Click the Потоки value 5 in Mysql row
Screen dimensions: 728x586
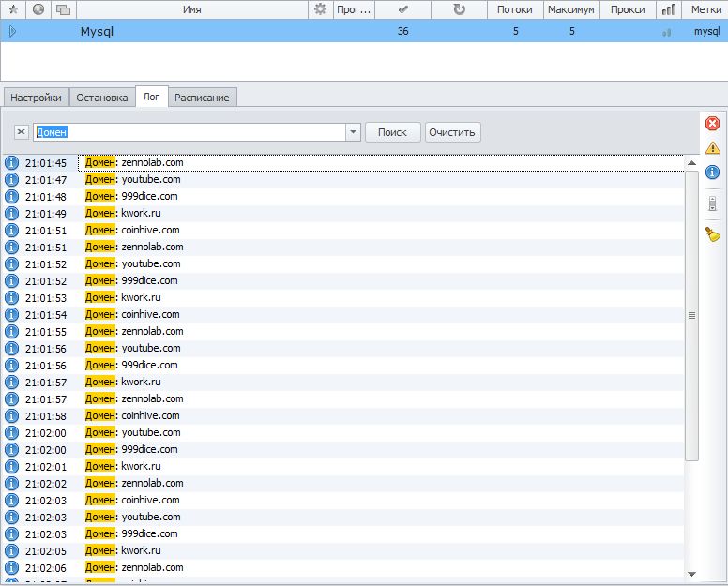pos(515,31)
